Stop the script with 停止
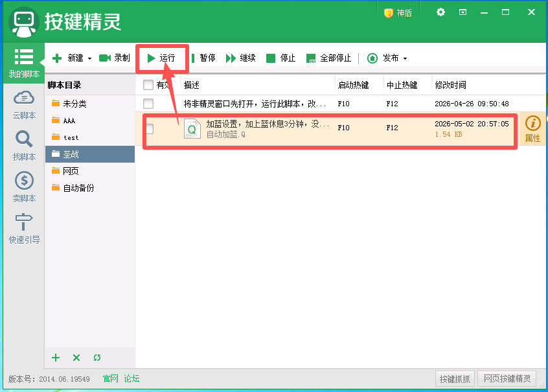 point(280,58)
